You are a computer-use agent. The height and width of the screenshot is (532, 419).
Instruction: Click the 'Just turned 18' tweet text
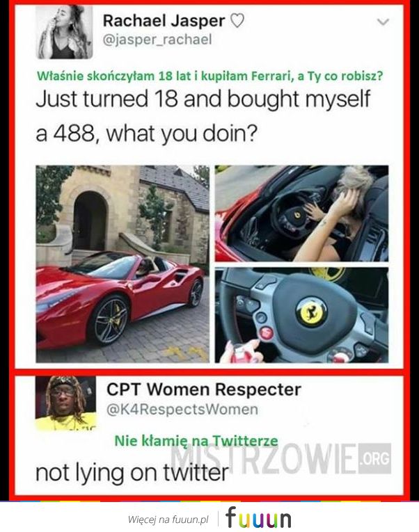pos(203,115)
